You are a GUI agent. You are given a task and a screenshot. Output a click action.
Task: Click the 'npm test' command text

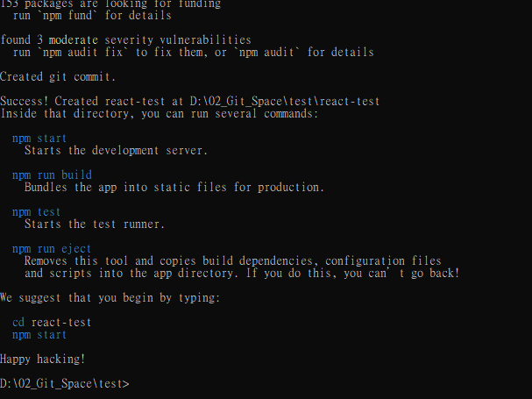[x=36, y=212]
